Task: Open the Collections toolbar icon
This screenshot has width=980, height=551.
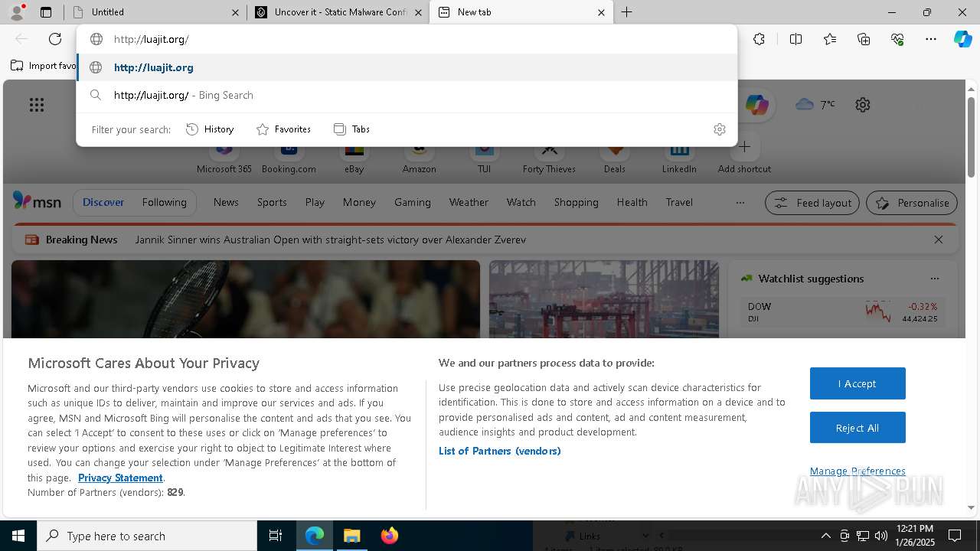Action: coord(864,39)
